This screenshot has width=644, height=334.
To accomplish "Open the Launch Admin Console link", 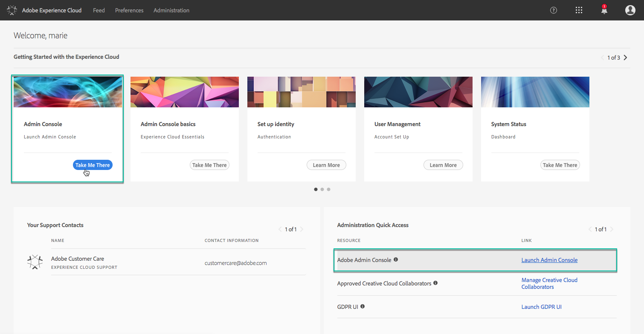I will [549, 259].
